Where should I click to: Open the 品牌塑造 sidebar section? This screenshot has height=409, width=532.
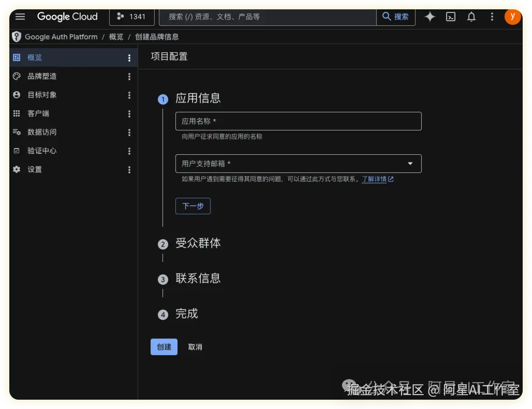42,76
